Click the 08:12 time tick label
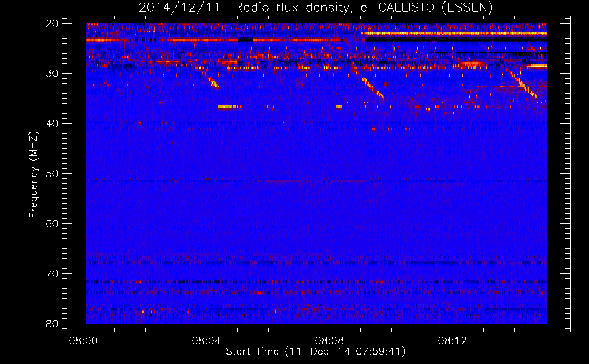This screenshot has width=589, height=364. click(x=452, y=341)
